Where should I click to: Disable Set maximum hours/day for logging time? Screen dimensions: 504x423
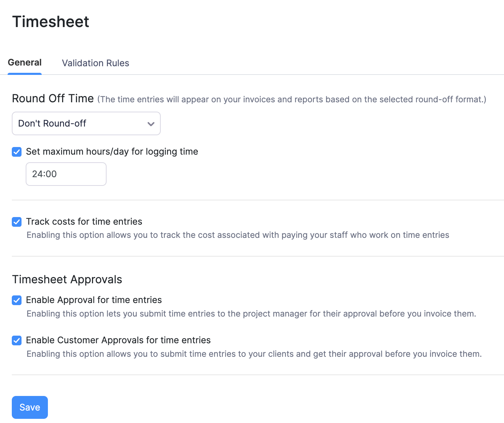[x=16, y=152]
